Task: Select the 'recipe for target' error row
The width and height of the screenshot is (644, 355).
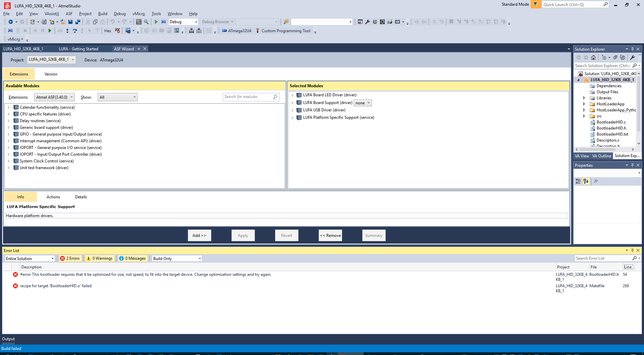Action: pyautogui.click(x=322, y=288)
